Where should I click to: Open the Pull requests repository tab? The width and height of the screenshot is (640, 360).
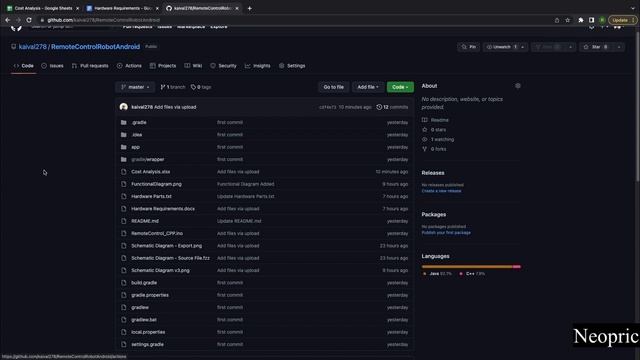pos(90,66)
